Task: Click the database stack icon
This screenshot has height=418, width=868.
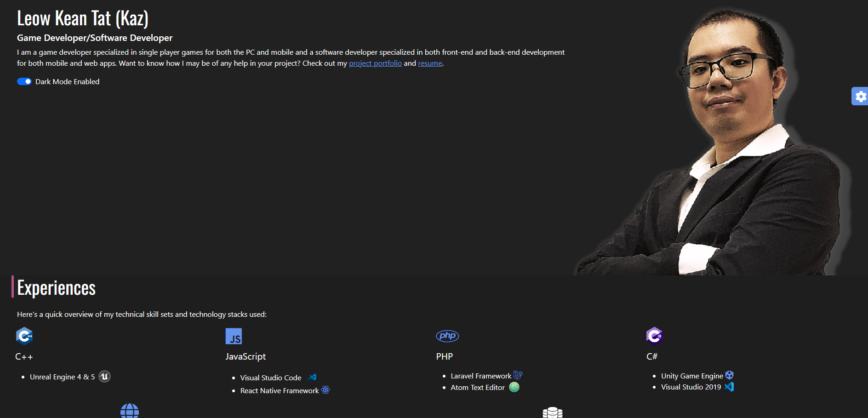Action: pyautogui.click(x=553, y=412)
